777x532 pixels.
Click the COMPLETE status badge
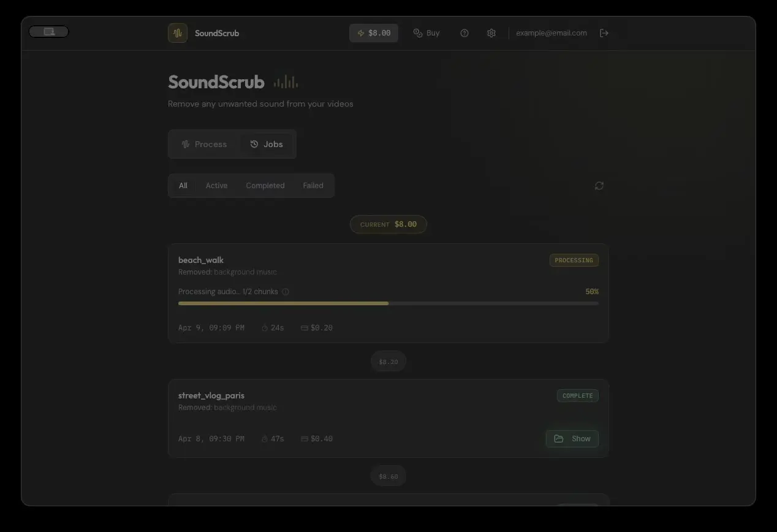click(x=578, y=396)
